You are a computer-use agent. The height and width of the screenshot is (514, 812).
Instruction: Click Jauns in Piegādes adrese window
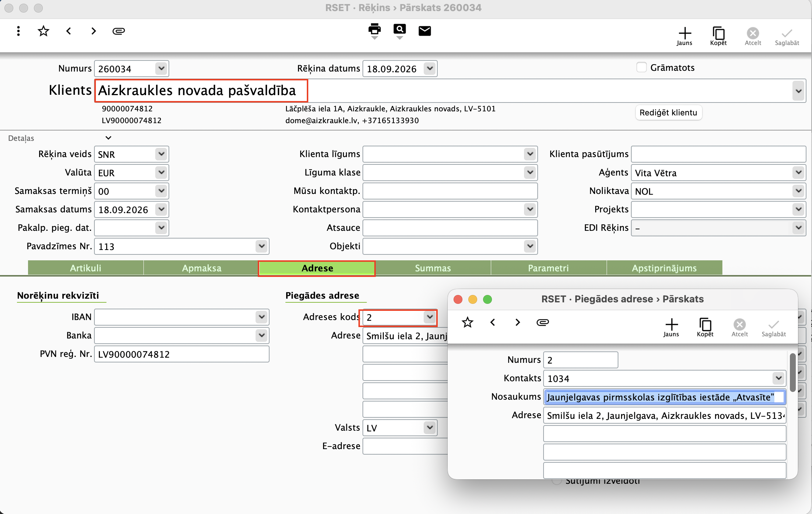(x=672, y=327)
